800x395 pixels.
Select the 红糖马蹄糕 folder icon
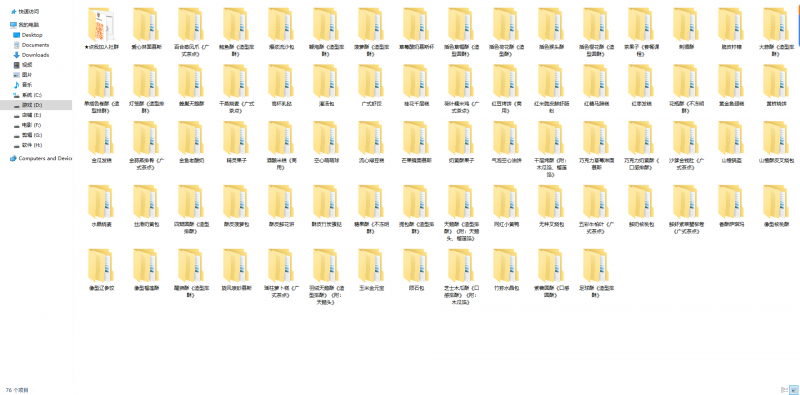click(x=595, y=81)
